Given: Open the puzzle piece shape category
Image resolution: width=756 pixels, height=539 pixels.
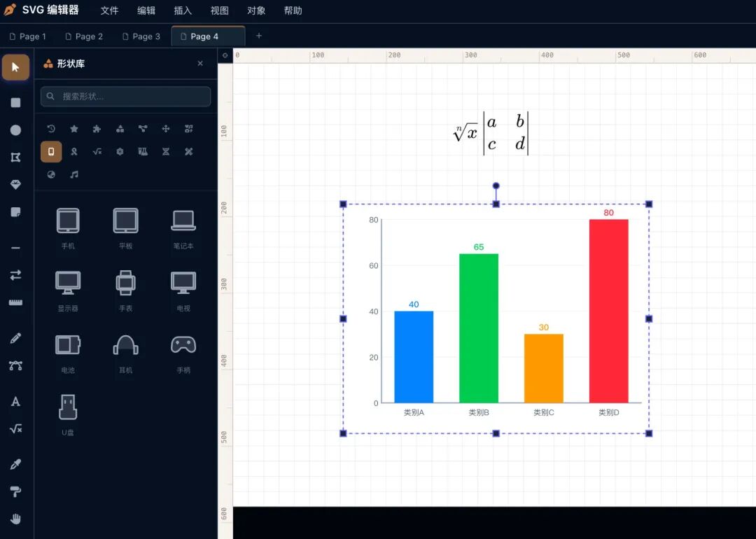Looking at the screenshot, I should point(97,129).
